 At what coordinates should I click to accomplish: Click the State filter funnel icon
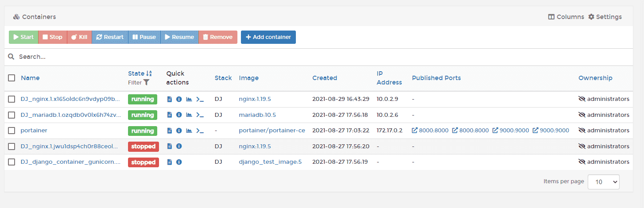(146, 82)
